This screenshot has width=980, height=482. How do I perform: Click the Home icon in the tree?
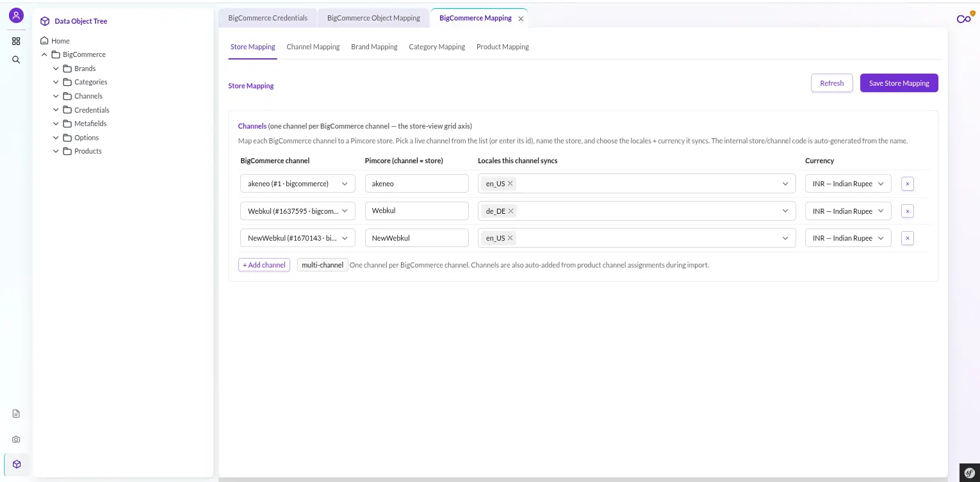pyautogui.click(x=45, y=41)
